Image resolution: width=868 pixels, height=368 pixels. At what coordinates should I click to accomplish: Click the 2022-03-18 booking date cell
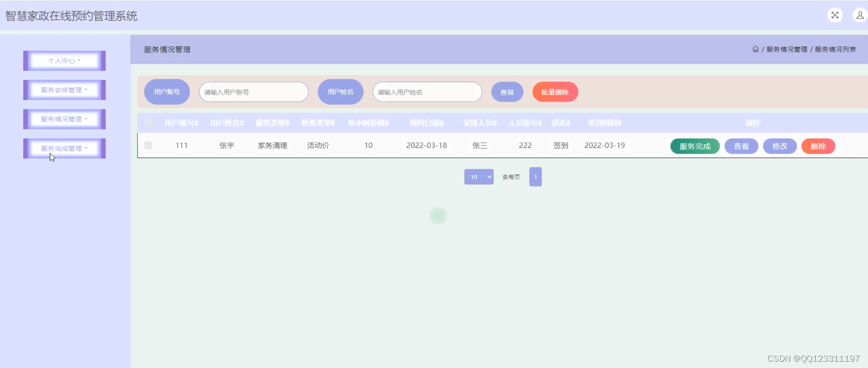point(427,145)
